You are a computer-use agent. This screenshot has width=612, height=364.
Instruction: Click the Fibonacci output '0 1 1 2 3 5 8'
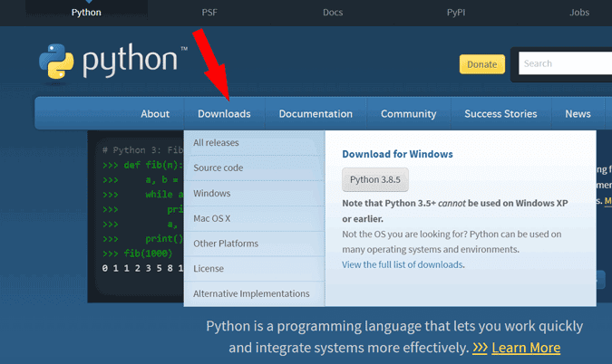coord(142,268)
